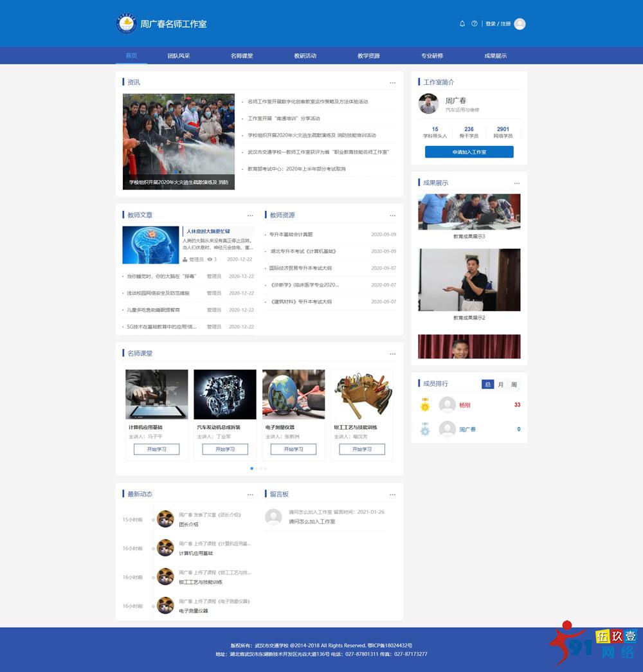Image resolution: width=643 pixels, height=672 pixels.
Task: Select the first carousel pagination dot
Action: pos(251,468)
